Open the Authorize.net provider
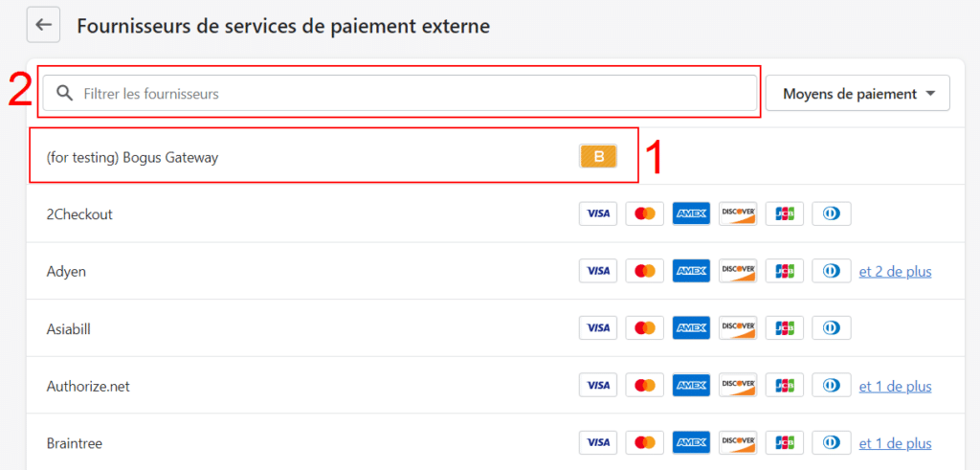Screen dimensions: 980x470 (x=88, y=387)
